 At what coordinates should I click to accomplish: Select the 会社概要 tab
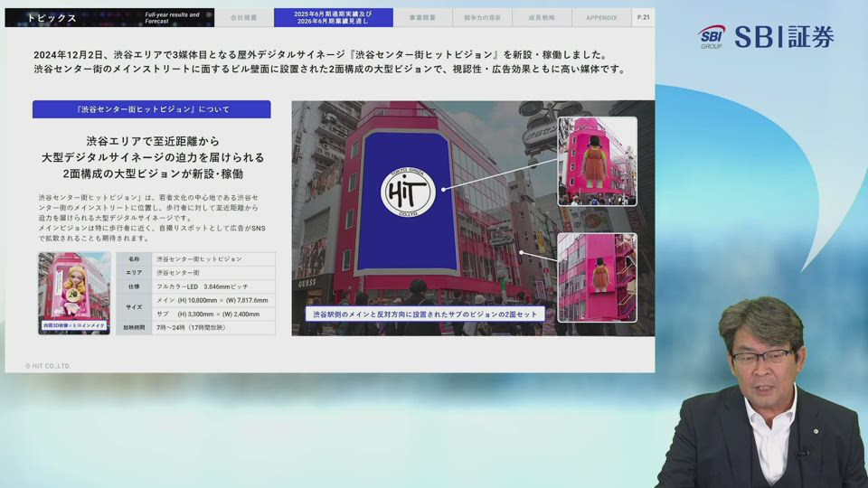243,17
